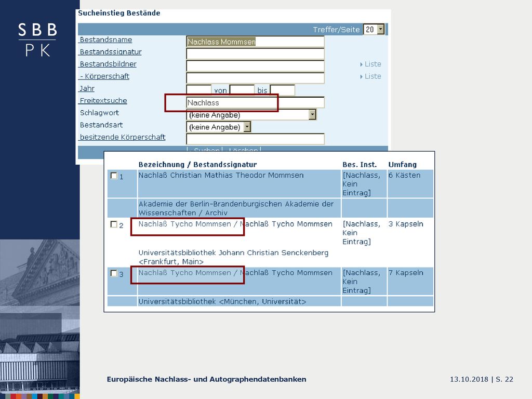This screenshot has height=399, width=532.
Task: Focus the 'besitzende Körperschaft' input field
Action: (255, 139)
